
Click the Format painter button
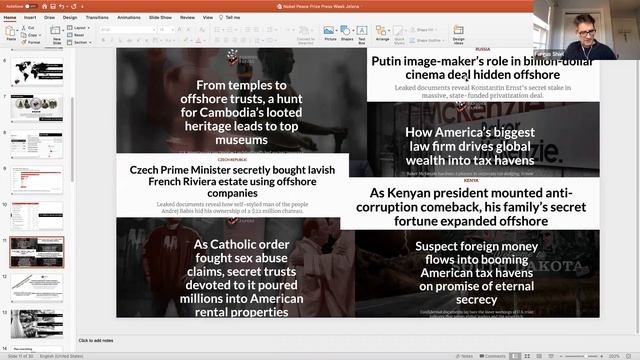pyautogui.click(x=31, y=42)
